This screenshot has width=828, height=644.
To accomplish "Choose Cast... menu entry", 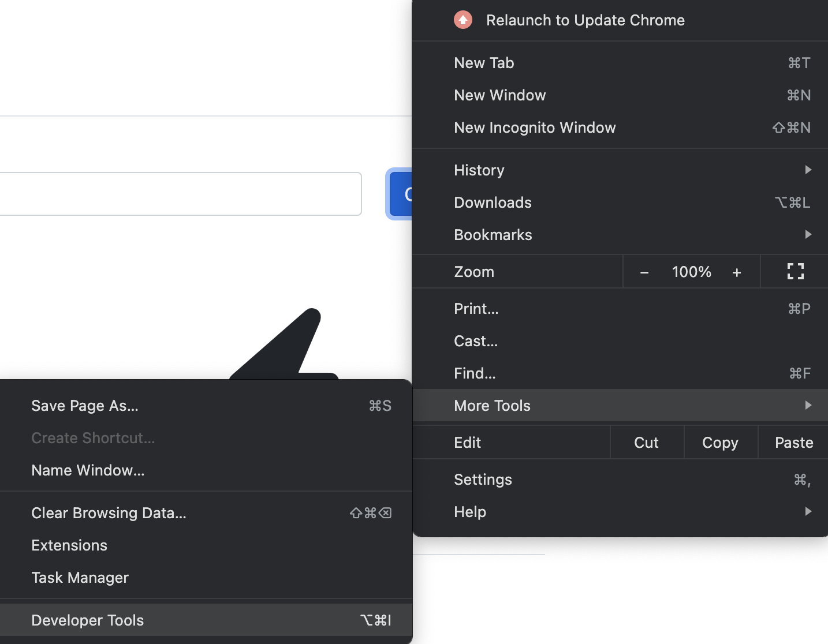I will pyautogui.click(x=620, y=341).
